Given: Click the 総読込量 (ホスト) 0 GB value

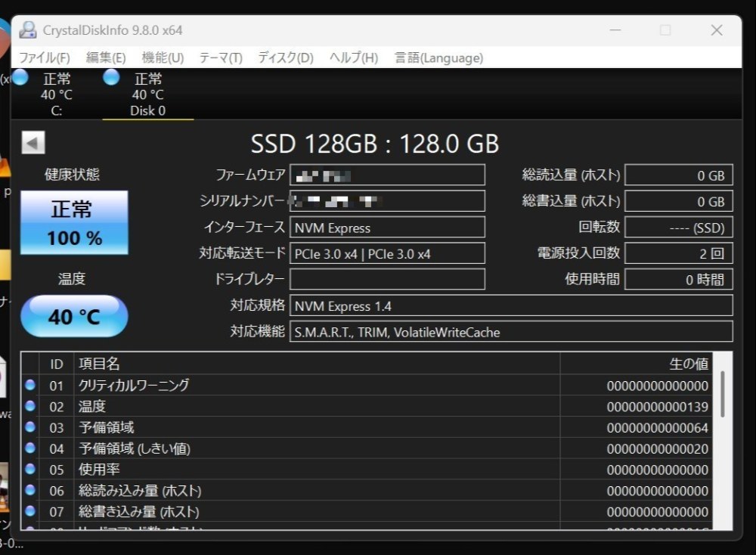Looking at the screenshot, I should 679,175.
